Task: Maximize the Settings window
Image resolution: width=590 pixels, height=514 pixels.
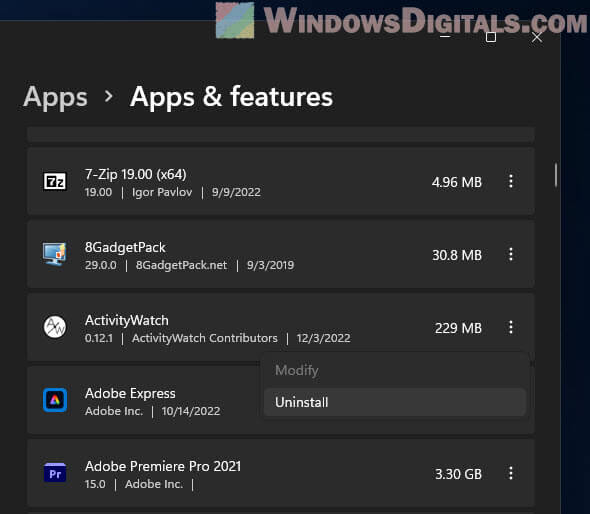Action: point(491,37)
